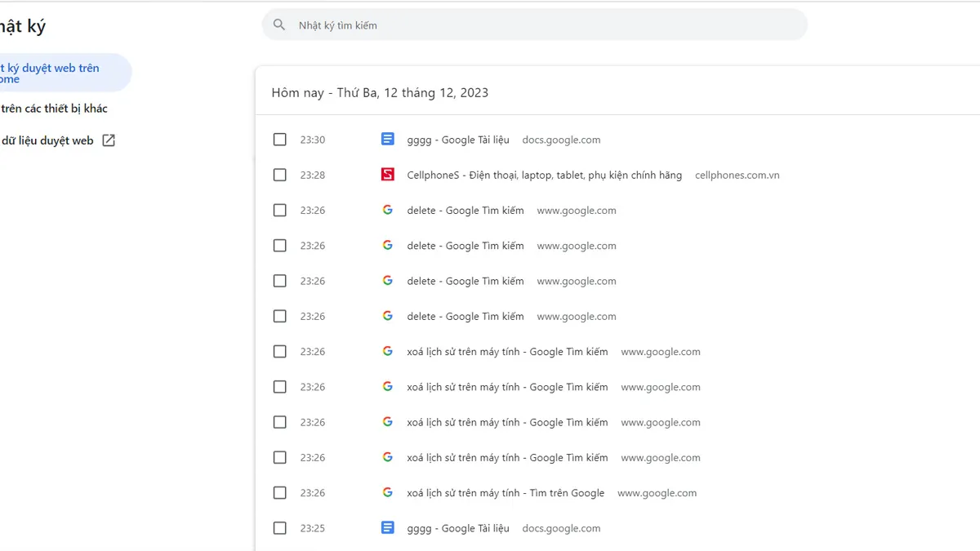Click the Google icon on the Tìm trên Google entry

(x=387, y=492)
